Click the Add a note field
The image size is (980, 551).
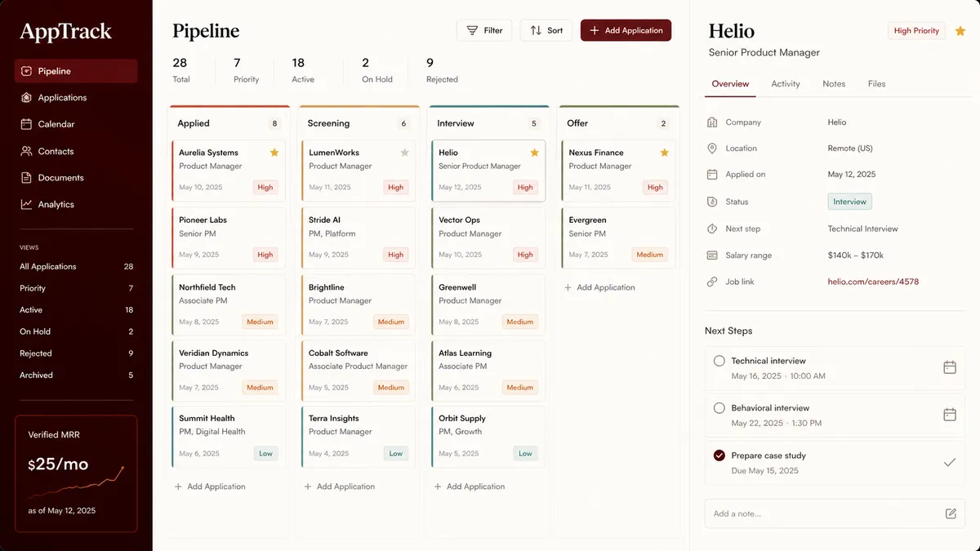835,513
